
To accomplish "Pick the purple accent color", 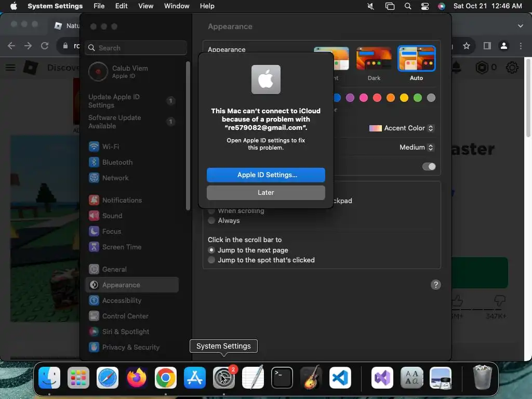I will click(350, 98).
